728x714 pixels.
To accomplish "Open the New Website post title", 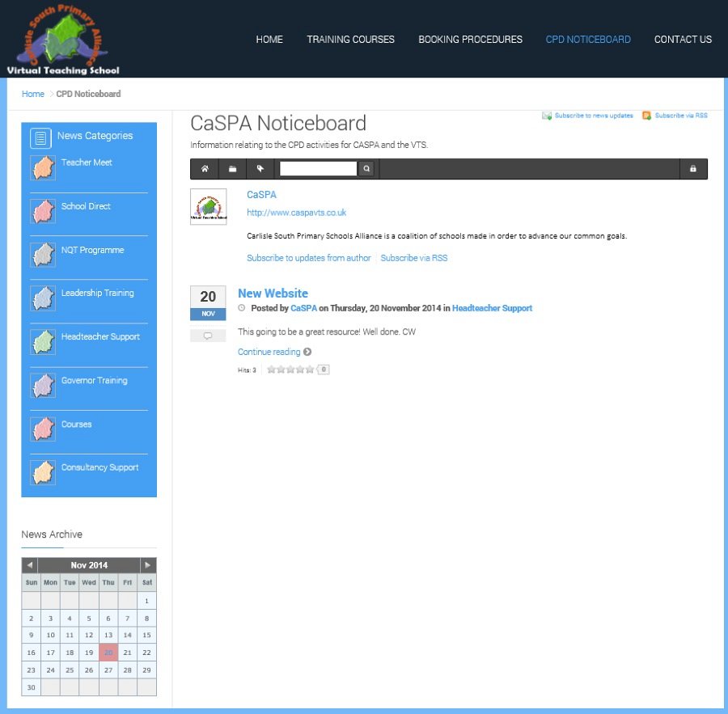I will pos(273,294).
